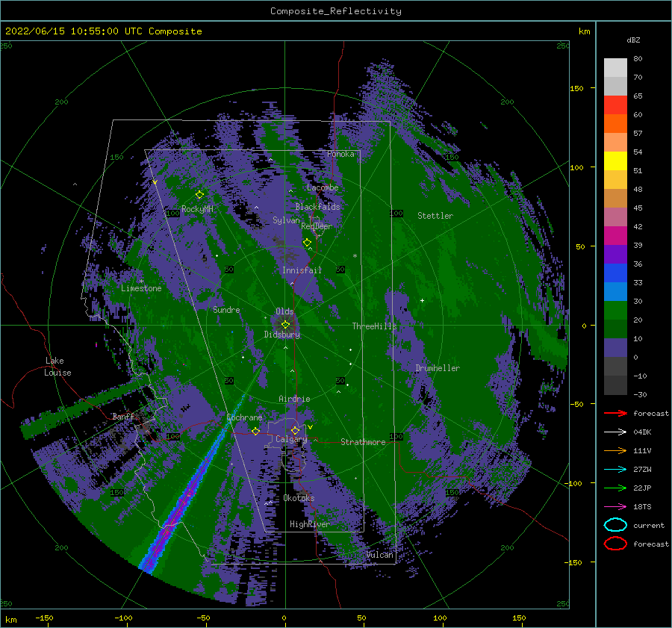Click the RockyMH label

click(197, 209)
